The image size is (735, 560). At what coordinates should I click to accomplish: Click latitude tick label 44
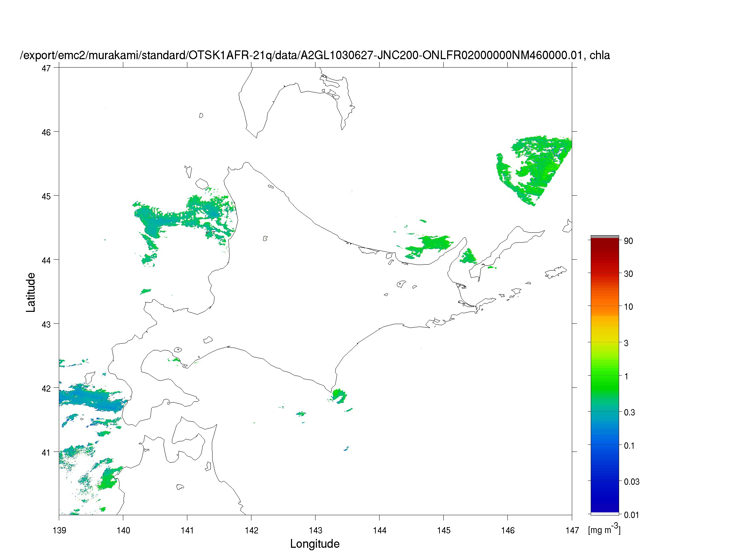(46, 260)
